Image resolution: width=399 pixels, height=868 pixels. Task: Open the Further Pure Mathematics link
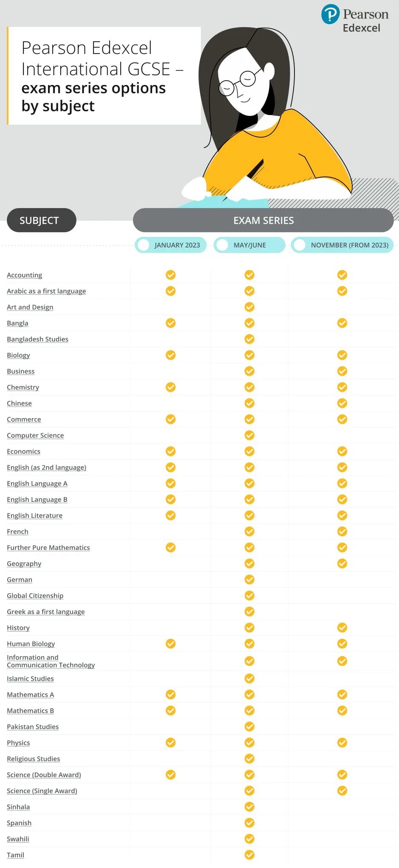tap(48, 547)
